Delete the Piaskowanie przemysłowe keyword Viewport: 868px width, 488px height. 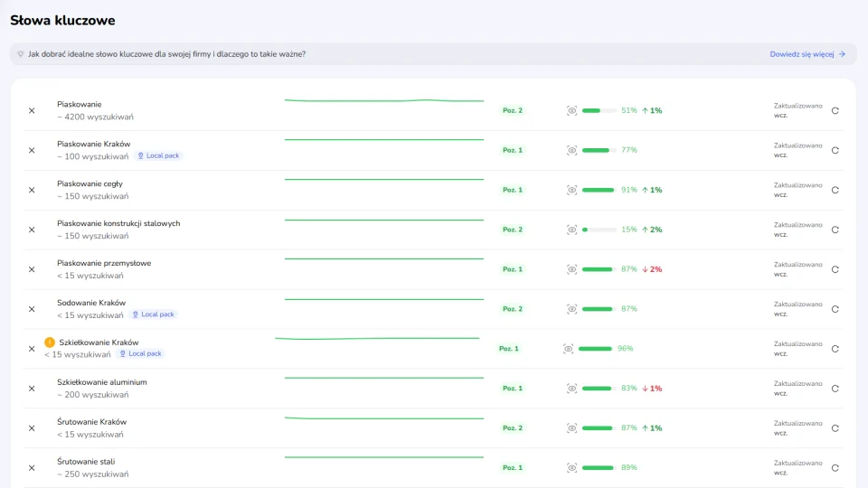click(32, 269)
